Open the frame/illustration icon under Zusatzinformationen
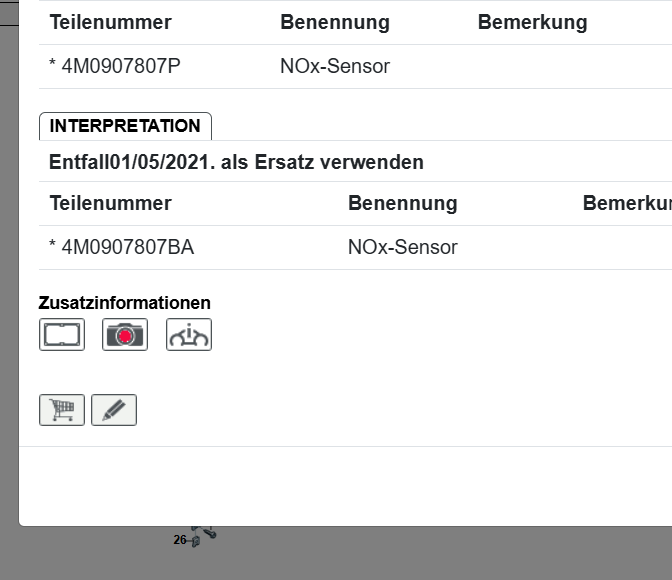Image resolution: width=672 pixels, height=580 pixels. [62, 335]
